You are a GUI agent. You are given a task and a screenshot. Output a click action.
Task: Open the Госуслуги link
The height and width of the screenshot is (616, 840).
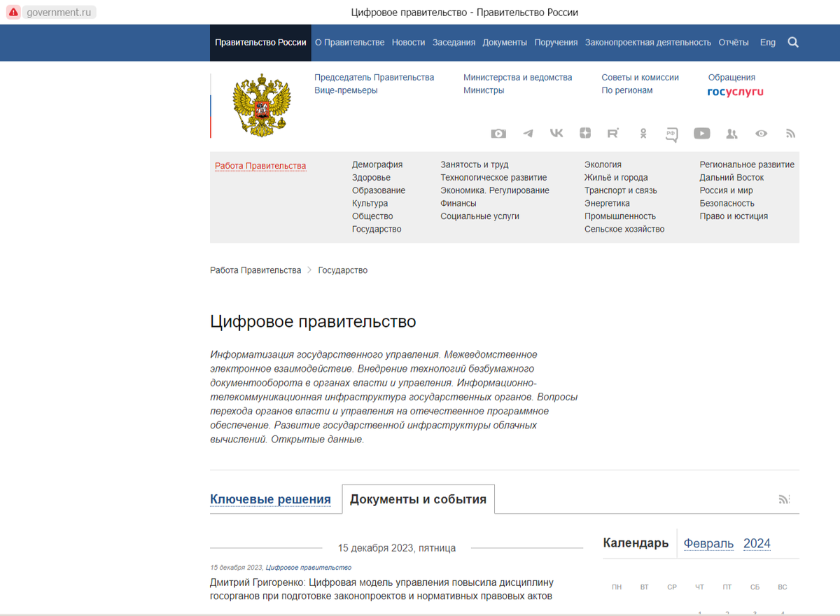[x=734, y=91]
